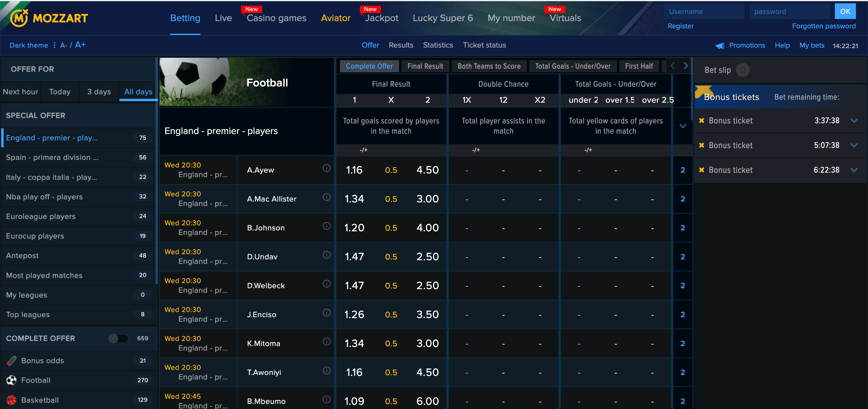This screenshot has height=409, width=868.
Task: Open info icon for A.Mac Allister
Action: tap(326, 197)
